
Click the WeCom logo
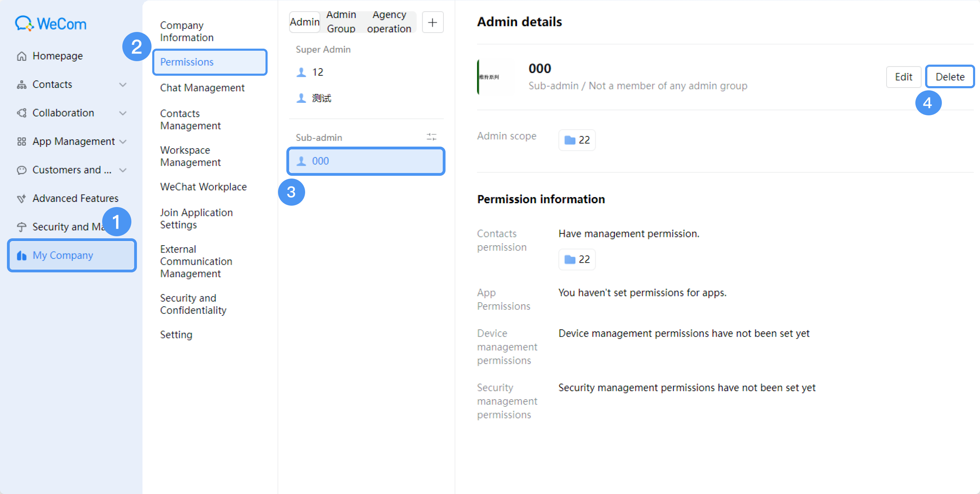coord(51,24)
